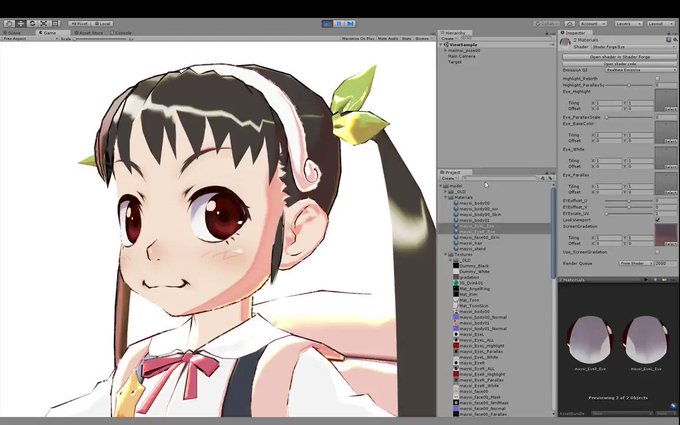Select the mayoi_hair material icon

tap(456, 243)
